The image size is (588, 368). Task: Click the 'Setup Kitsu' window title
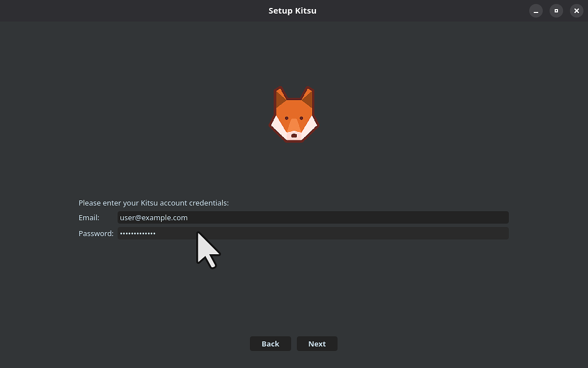(292, 11)
